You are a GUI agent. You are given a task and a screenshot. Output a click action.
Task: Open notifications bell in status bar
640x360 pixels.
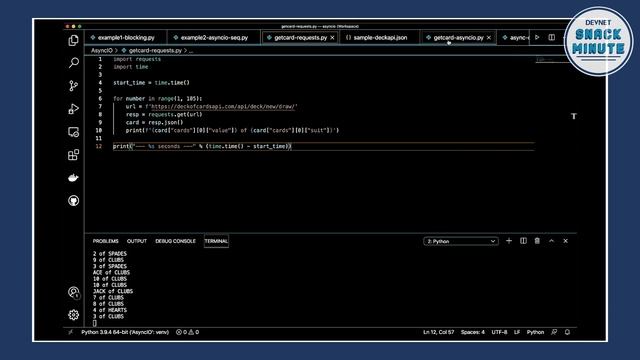(x=567, y=332)
